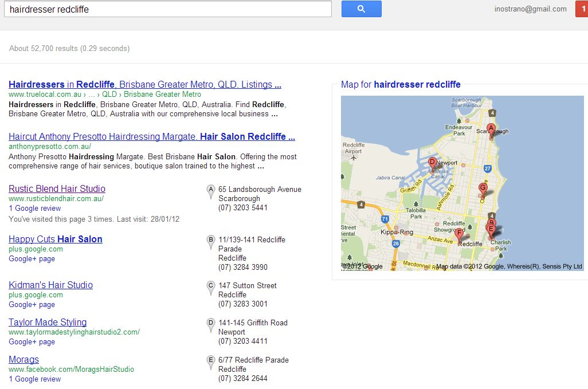
Task: View Morags' 1 Google review
Action: (x=34, y=379)
